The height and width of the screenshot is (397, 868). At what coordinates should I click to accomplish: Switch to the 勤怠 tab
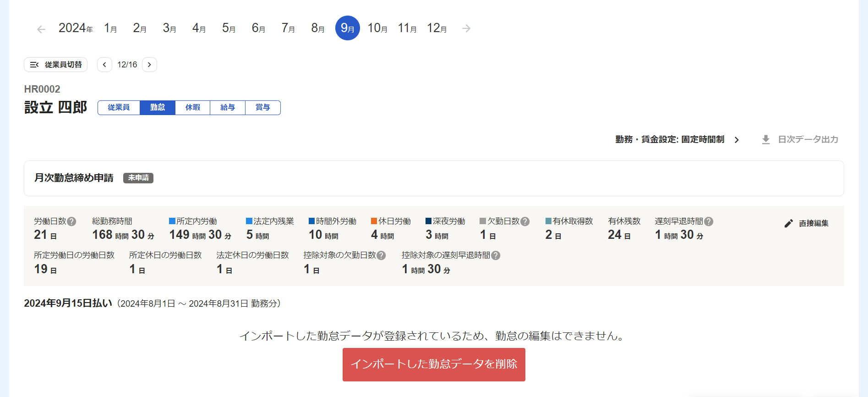click(x=158, y=107)
